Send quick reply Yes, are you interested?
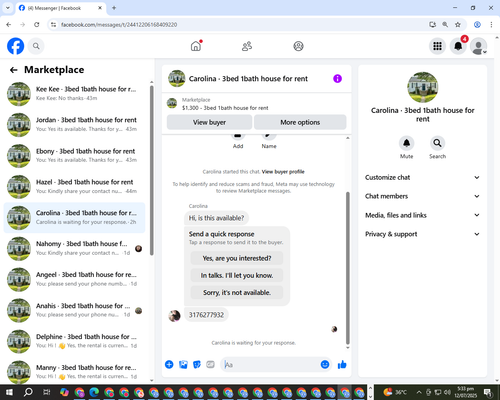Image resolution: width=500 pixels, height=400 pixels. coord(237,258)
